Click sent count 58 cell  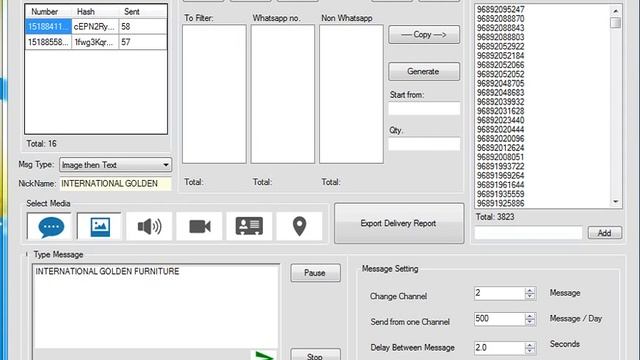point(143,27)
